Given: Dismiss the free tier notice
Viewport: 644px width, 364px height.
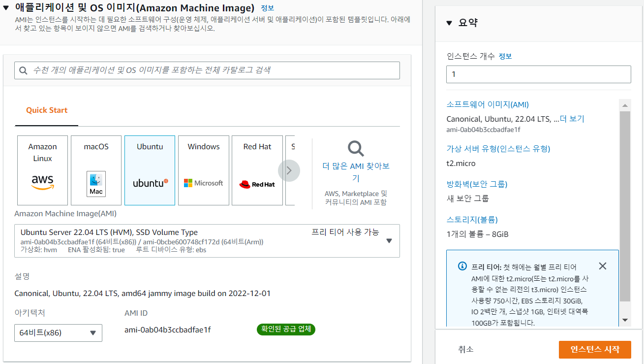Looking at the screenshot, I should [602, 266].
